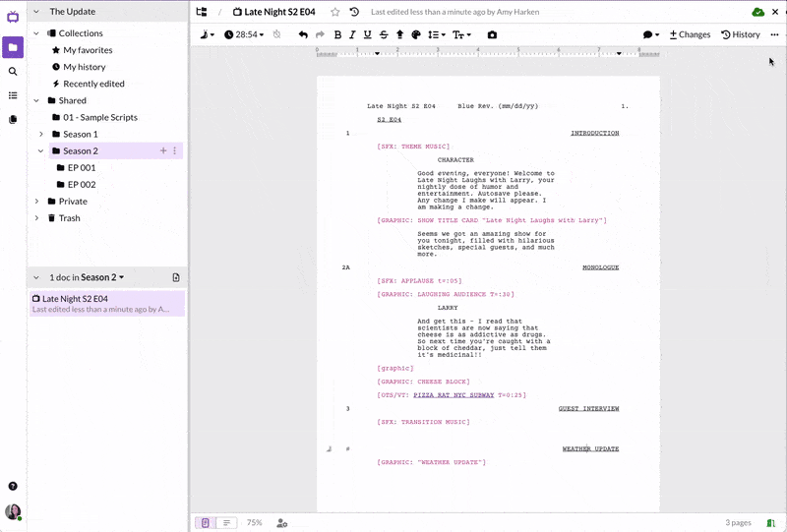
Task: Star the Late Night S2 E04 document
Action: (335, 12)
